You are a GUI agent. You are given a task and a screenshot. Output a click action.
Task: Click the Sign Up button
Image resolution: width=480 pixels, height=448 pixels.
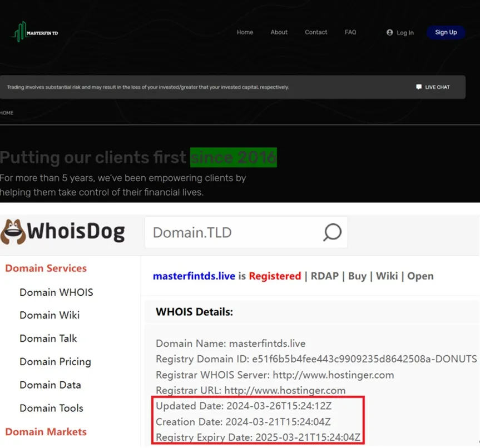coord(446,32)
